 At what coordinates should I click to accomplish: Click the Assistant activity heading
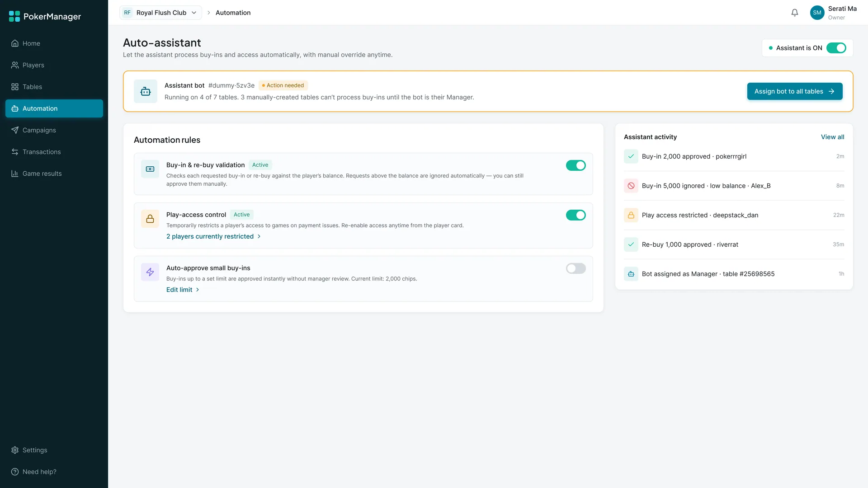650,137
